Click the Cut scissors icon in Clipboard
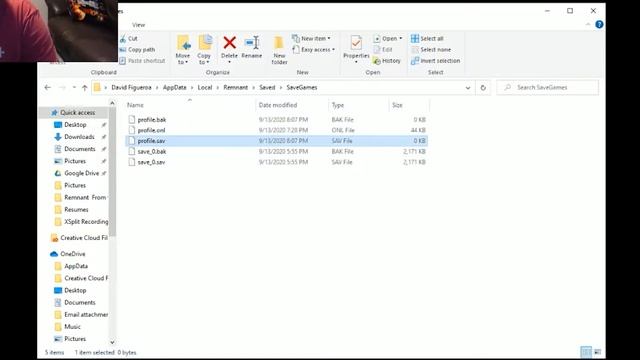640x360 pixels. point(123,39)
